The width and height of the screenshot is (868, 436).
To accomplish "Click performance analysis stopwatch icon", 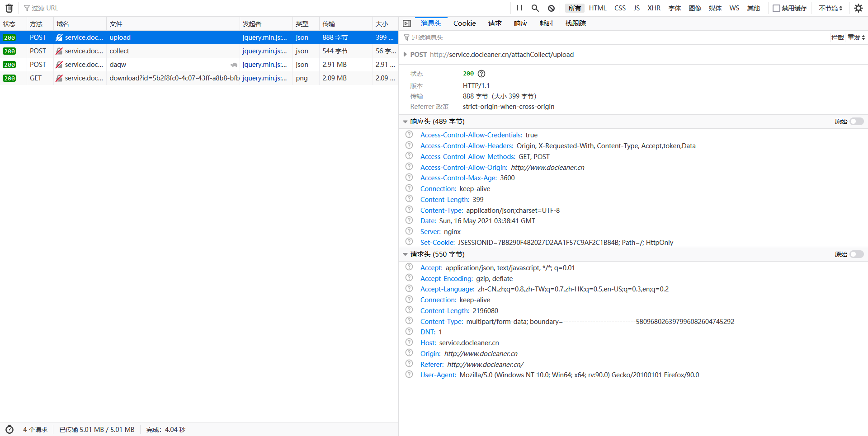I will tap(9, 429).
